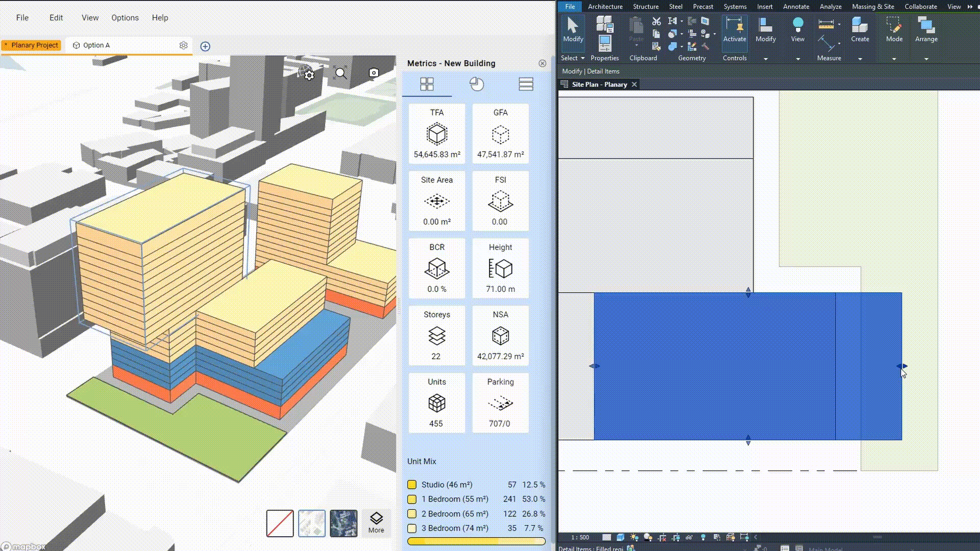The width and height of the screenshot is (980, 551).
Task: Toggle Studio (46 m²) unit swatch
Action: pyautogui.click(x=412, y=485)
